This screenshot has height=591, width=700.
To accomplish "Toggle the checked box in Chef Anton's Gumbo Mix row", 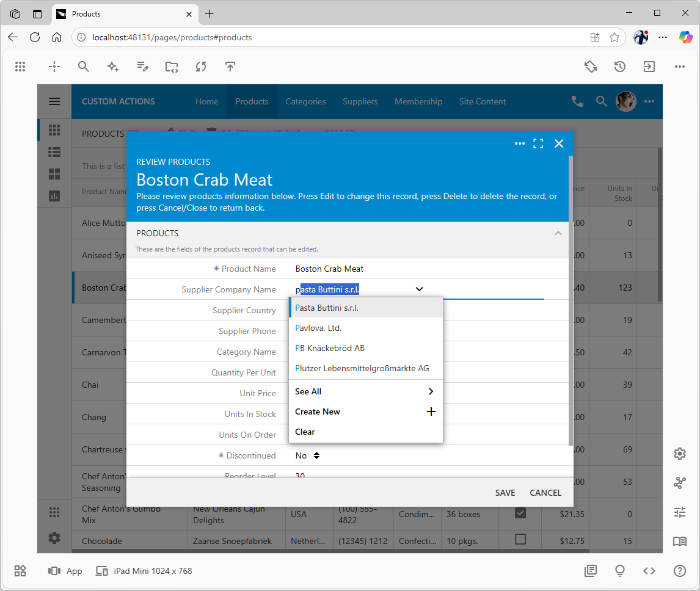I will click(x=520, y=513).
